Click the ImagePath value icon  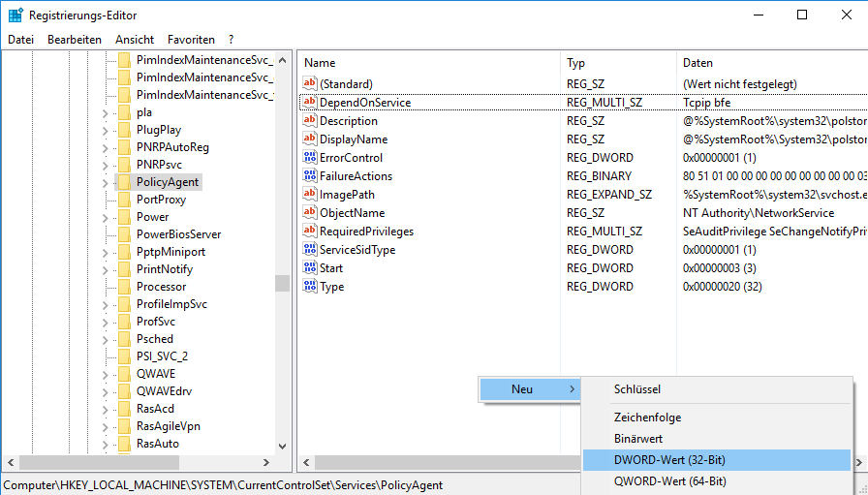pos(309,194)
